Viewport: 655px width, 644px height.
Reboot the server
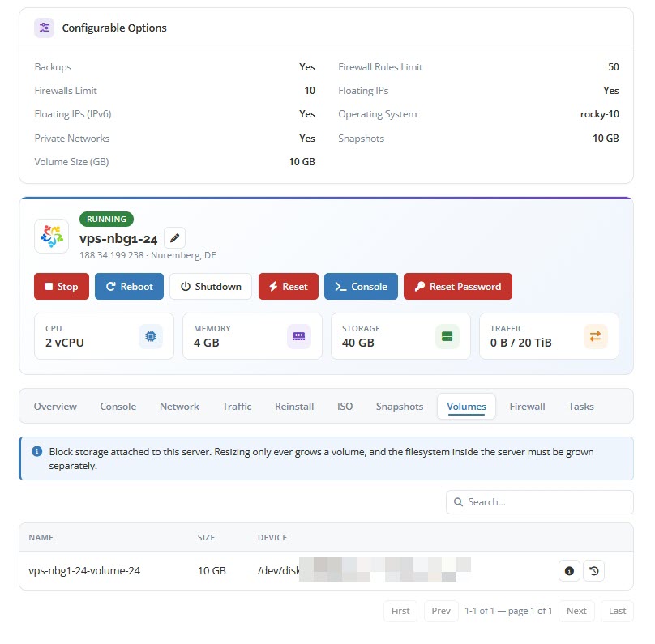click(129, 286)
